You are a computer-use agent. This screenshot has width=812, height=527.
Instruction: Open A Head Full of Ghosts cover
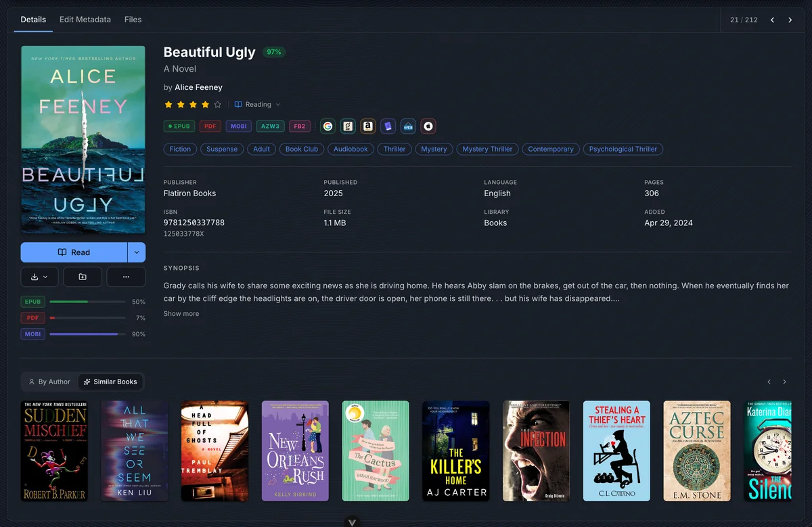[x=215, y=451]
